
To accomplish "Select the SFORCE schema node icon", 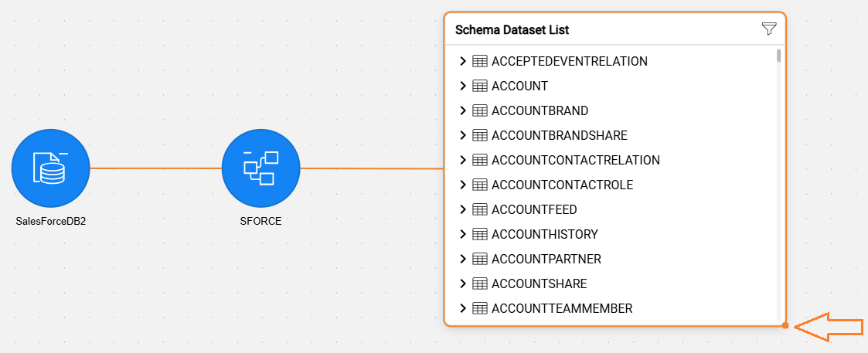I will click(x=260, y=168).
